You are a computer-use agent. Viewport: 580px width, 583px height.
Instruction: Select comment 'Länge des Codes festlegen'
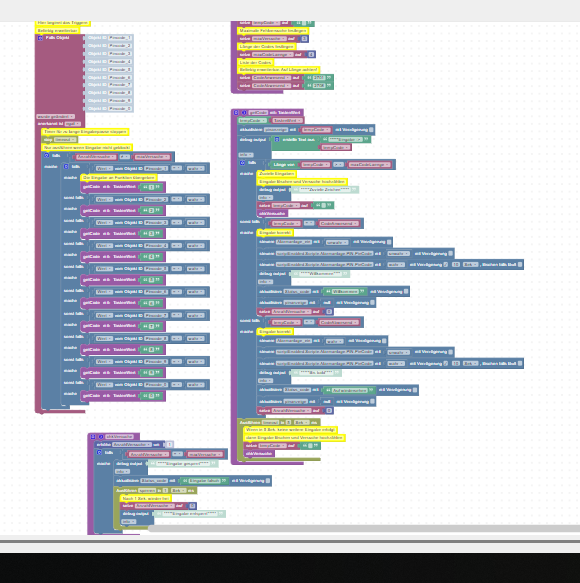pos(267,47)
